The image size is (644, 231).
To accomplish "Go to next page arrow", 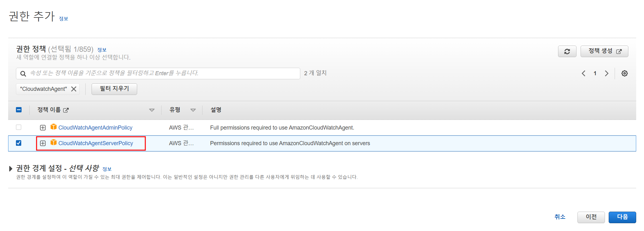I will click(x=607, y=73).
